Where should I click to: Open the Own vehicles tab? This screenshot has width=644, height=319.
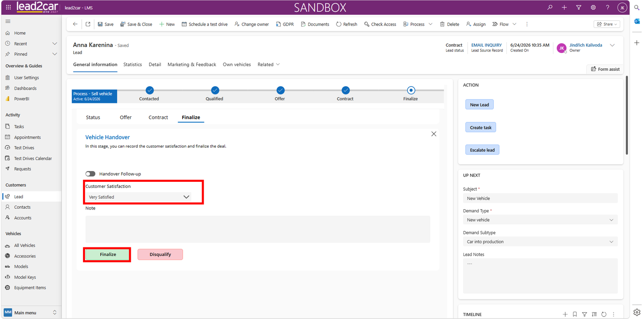237,64
